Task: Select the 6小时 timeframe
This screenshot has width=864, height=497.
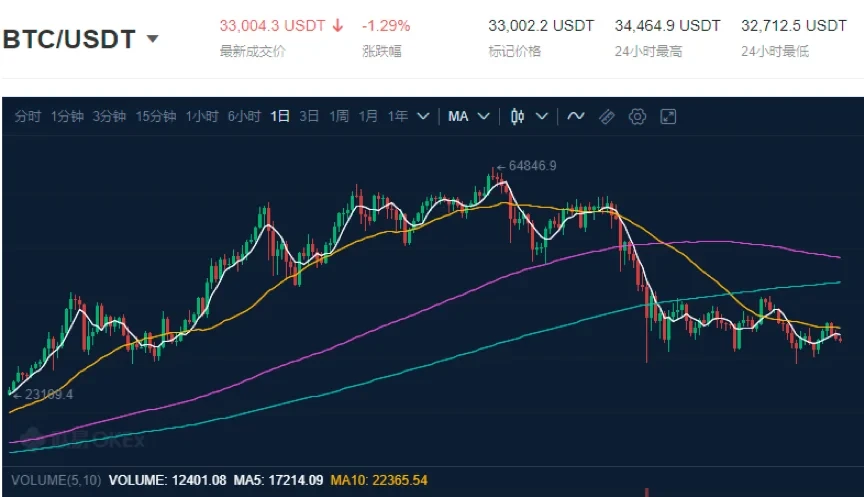Action: (244, 117)
